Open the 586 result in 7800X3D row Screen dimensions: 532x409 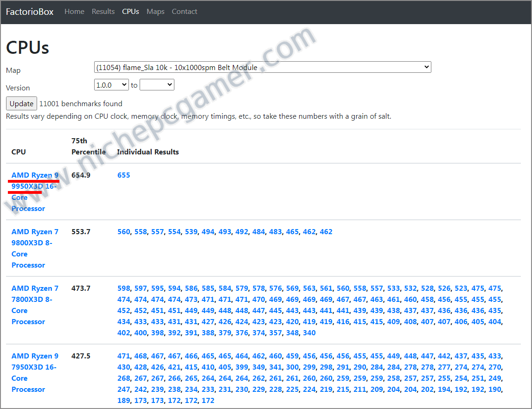(191, 288)
